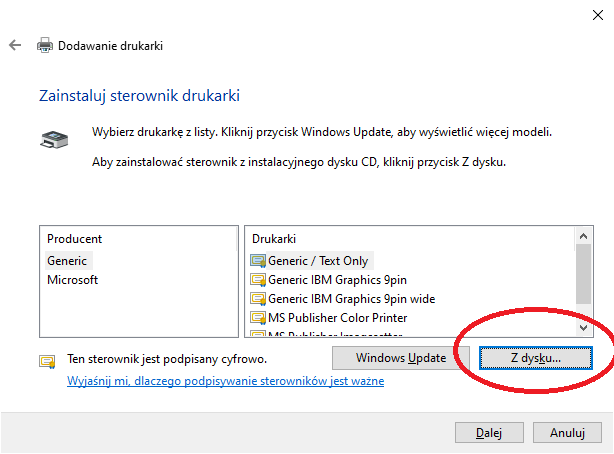This screenshot has width=614, height=454.
Task: Click the Drukarki list scrollbar thumb
Action: 583,274
